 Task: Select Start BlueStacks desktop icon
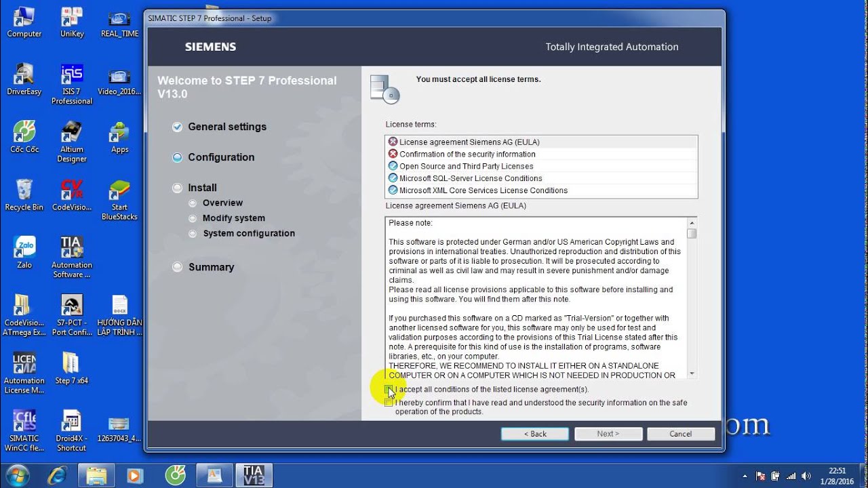click(x=119, y=200)
